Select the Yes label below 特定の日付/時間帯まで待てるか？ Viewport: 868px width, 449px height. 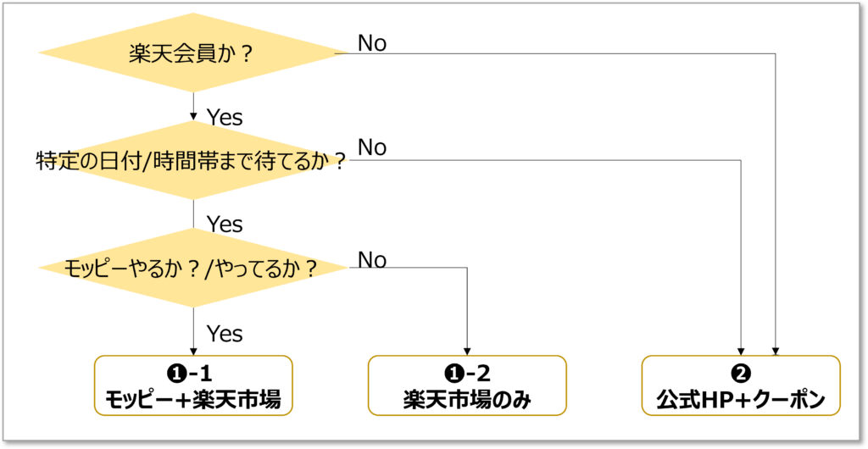pos(225,224)
